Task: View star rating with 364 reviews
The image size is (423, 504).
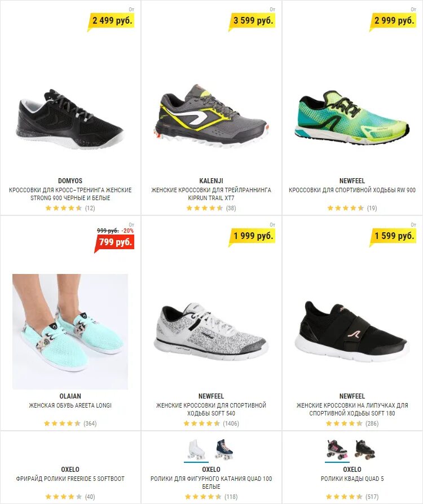Action: 70,423
